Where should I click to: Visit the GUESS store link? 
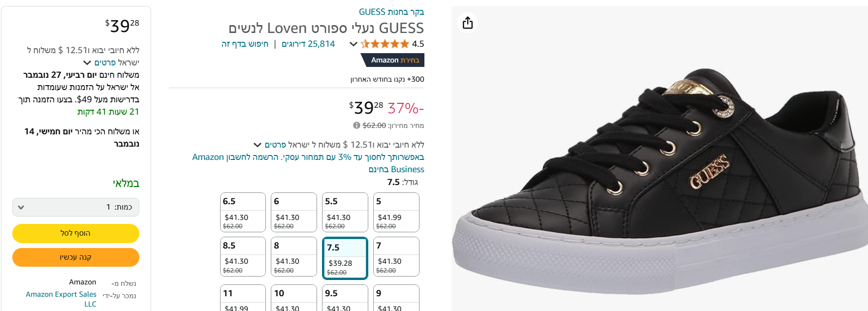pyautogui.click(x=391, y=12)
